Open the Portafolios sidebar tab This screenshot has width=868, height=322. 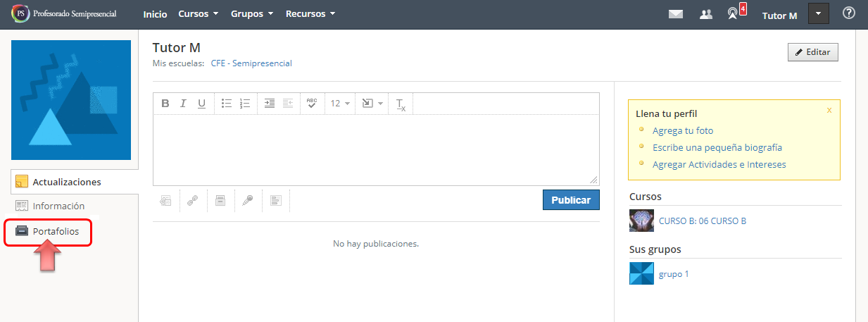pos(56,231)
